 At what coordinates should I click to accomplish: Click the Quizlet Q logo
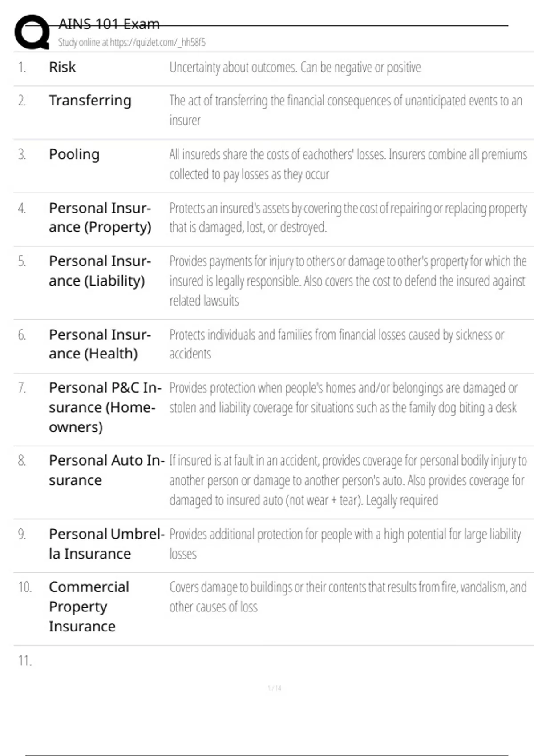pyautogui.click(x=32, y=32)
